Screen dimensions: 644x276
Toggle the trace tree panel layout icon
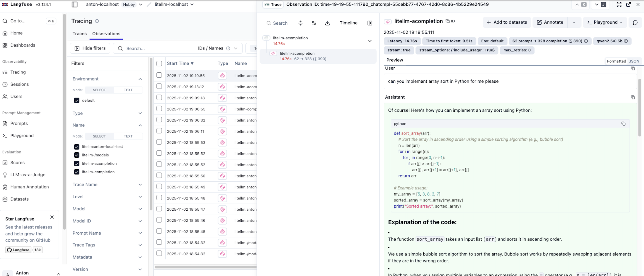pos(370,23)
